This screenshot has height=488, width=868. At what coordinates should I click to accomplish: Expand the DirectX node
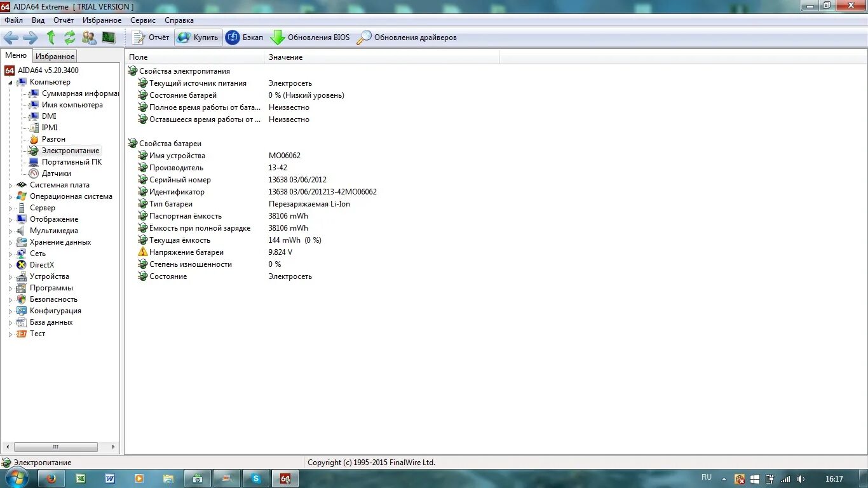click(10, 266)
